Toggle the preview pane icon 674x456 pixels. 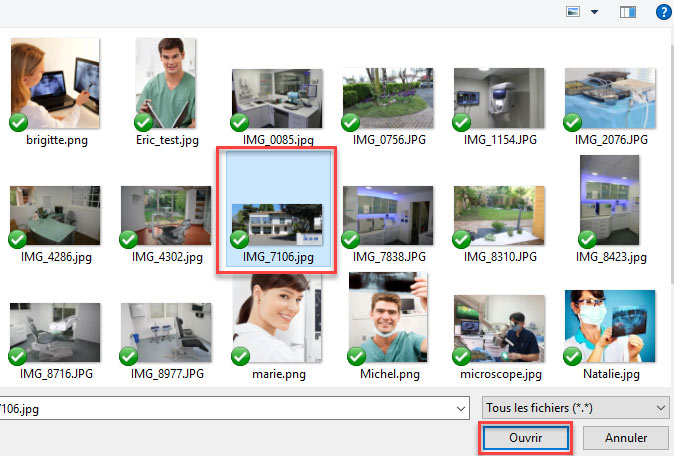point(628,12)
